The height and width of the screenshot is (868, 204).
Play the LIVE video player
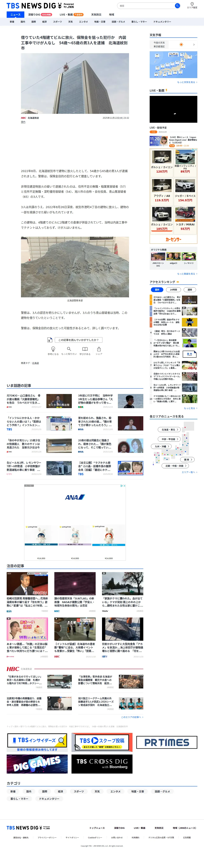(x=173, y=109)
